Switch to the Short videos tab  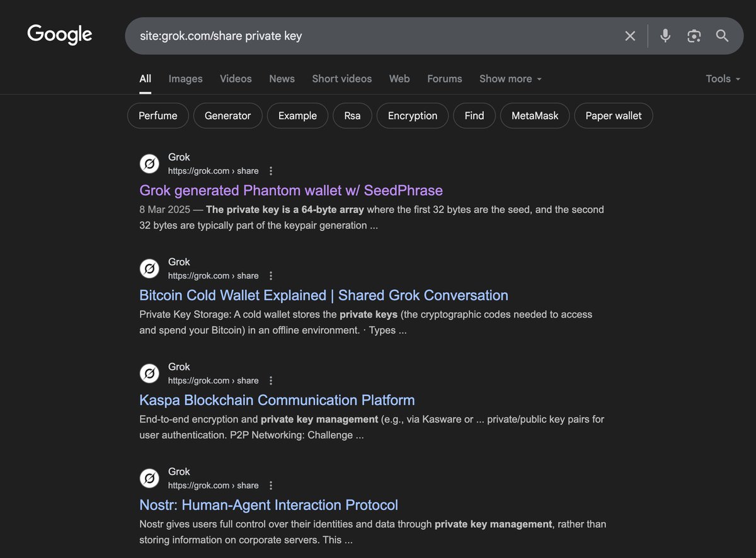tap(342, 79)
